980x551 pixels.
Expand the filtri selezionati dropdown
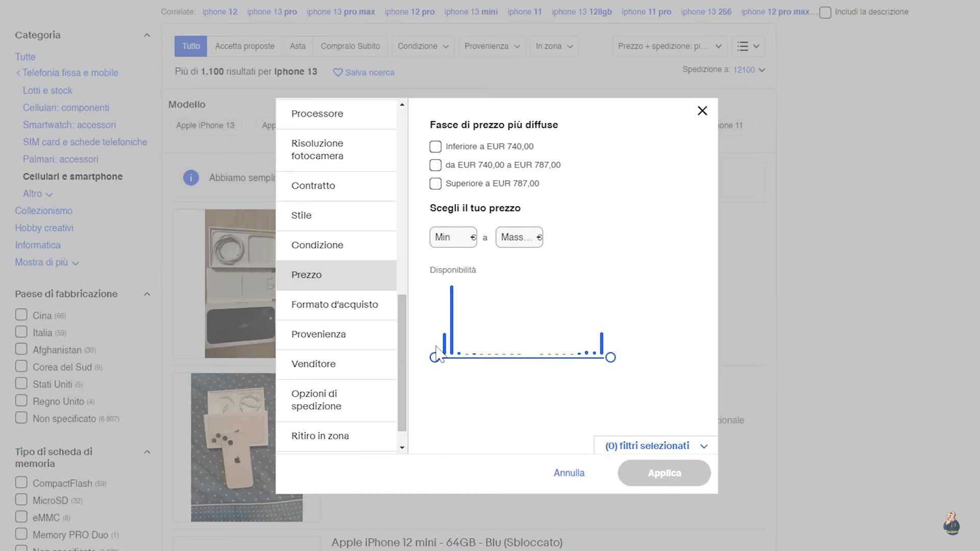(x=656, y=446)
